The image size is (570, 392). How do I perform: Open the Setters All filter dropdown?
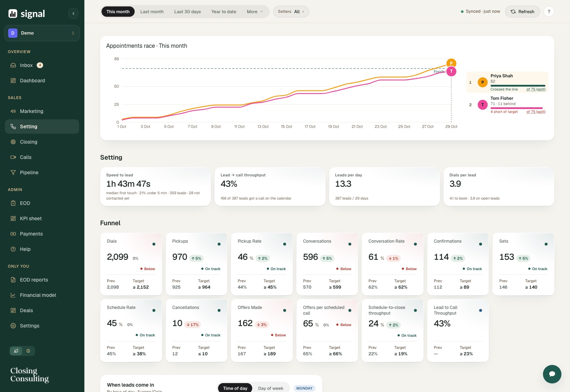click(x=291, y=12)
